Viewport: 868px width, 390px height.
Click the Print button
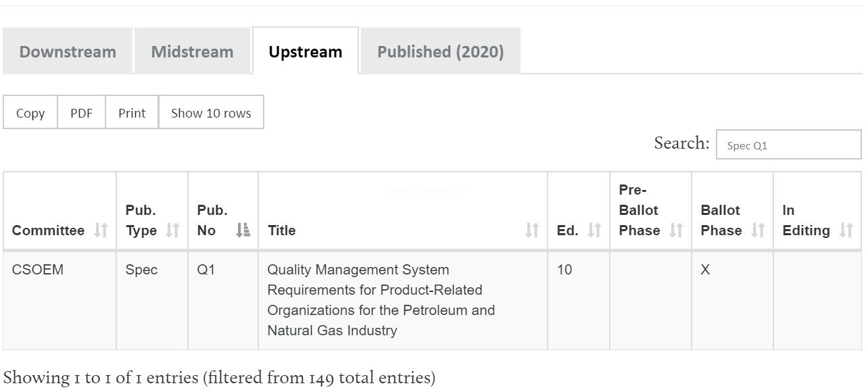click(132, 112)
